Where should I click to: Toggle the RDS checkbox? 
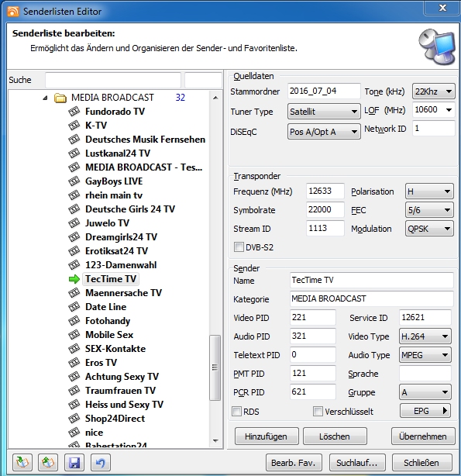236,412
